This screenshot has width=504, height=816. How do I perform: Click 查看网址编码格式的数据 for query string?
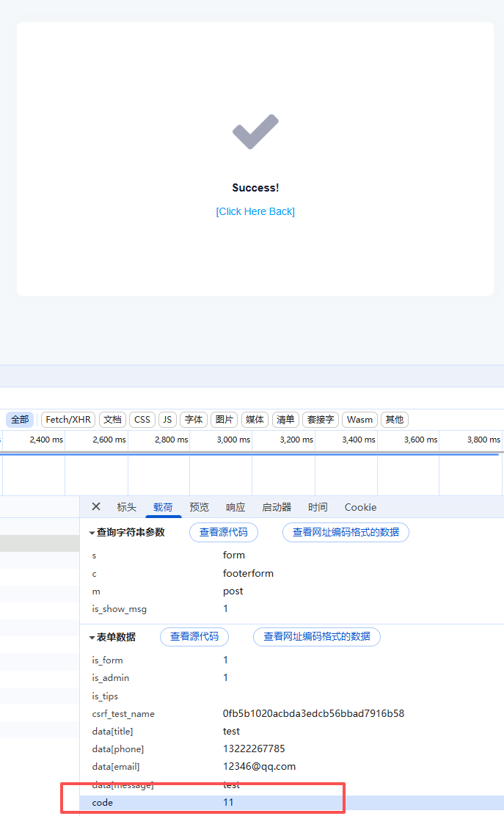(346, 532)
